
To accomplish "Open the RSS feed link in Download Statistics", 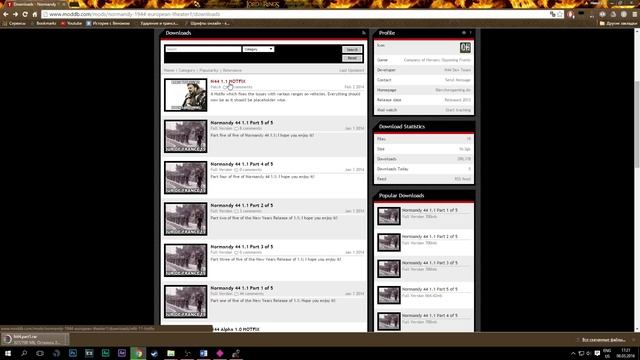I will pos(462,179).
